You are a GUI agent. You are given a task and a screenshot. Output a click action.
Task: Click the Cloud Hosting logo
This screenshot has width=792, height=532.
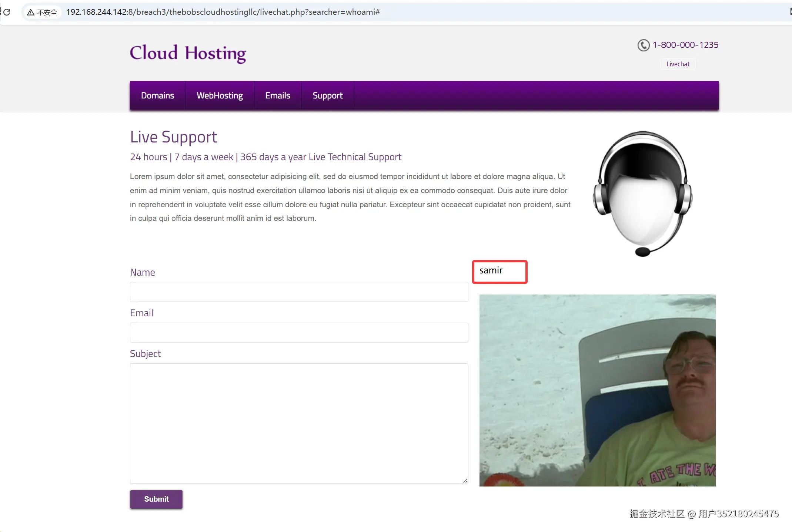(x=188, y=53)
